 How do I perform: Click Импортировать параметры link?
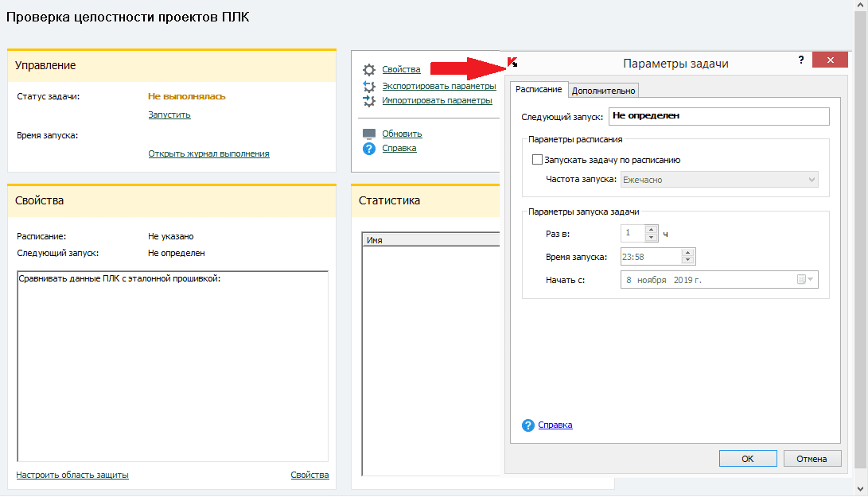[437, 101]
